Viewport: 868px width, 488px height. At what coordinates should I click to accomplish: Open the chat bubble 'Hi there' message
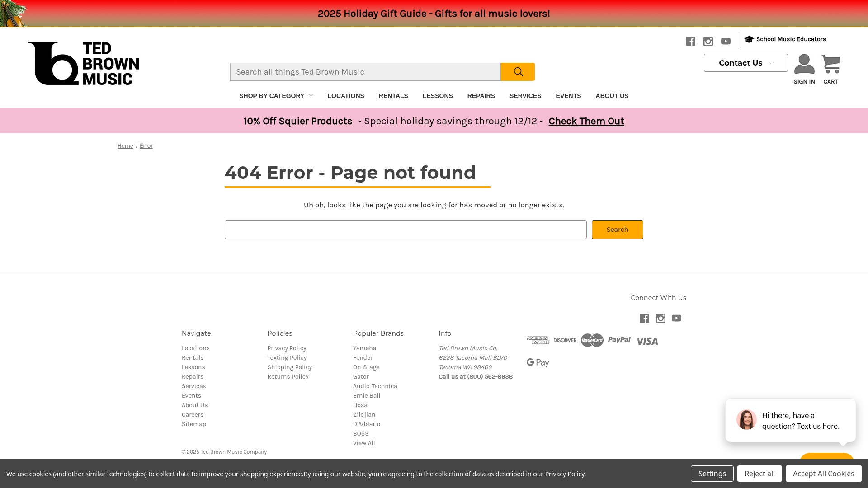[791, 420]
